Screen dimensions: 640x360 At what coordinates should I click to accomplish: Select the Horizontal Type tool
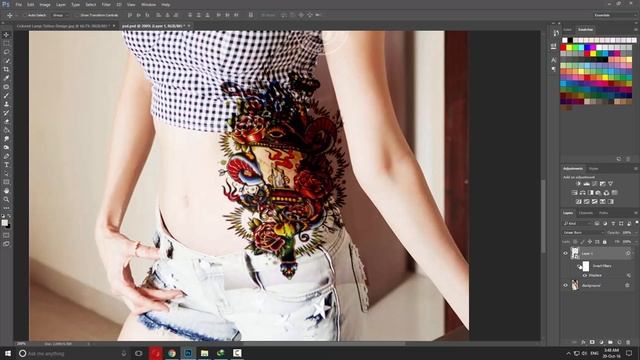tap(6, 164)
